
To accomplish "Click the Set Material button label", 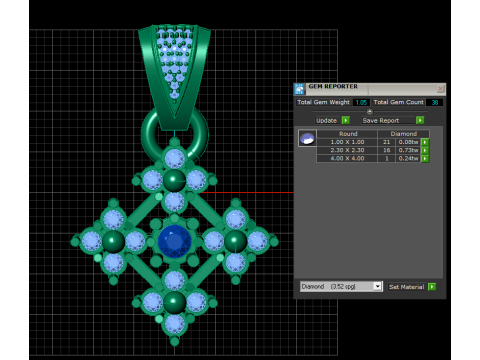I will [x=407, y=287].
